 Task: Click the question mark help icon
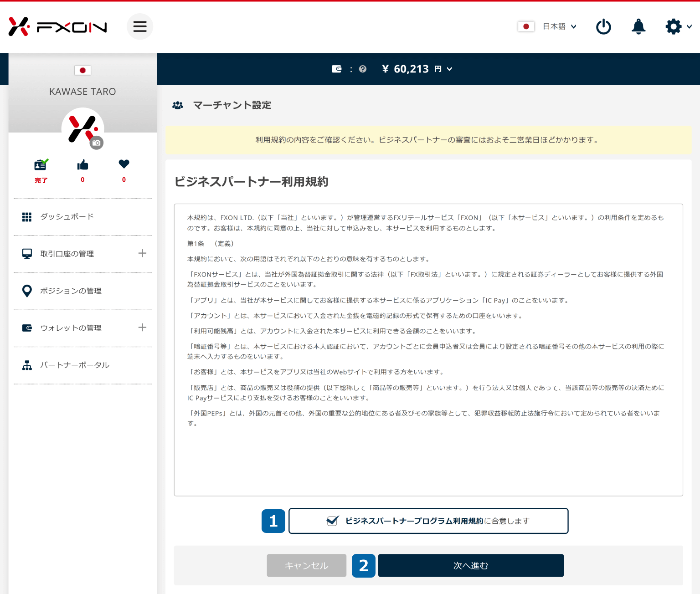(x=363, y=69)
